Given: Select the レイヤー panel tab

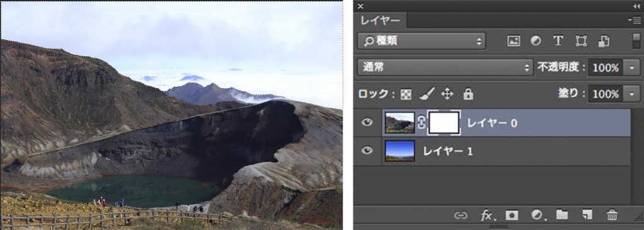Looking at the screenshot, I should pos(380,20).
